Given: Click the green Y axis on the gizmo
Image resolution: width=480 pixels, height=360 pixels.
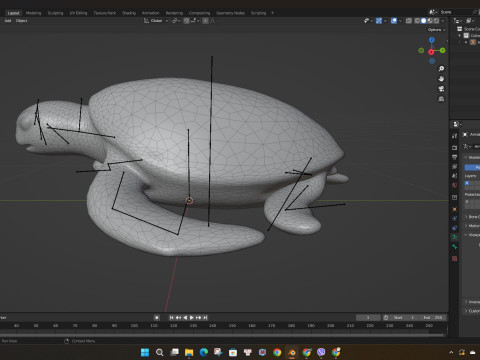Looking at the screenshot, I should pos(442,50).
